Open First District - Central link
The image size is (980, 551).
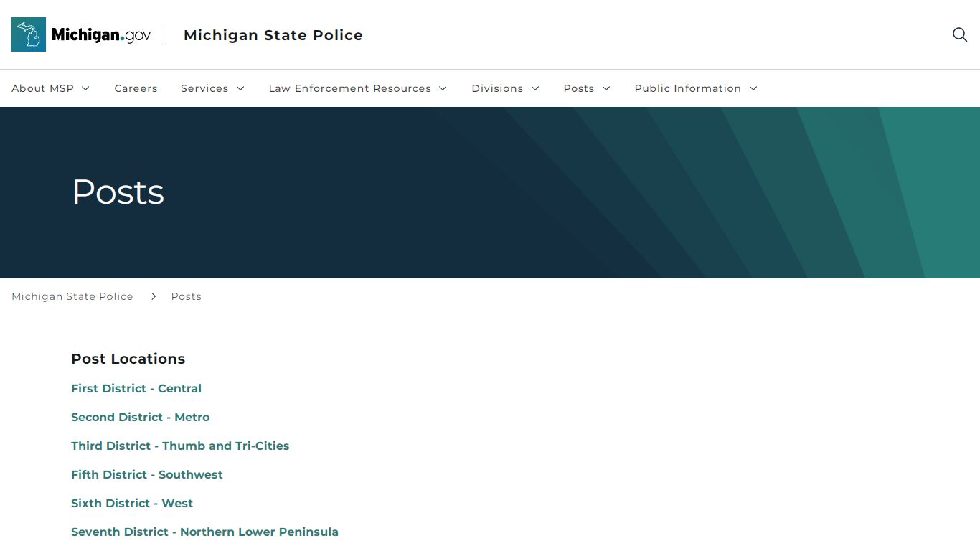pos(136,388)
